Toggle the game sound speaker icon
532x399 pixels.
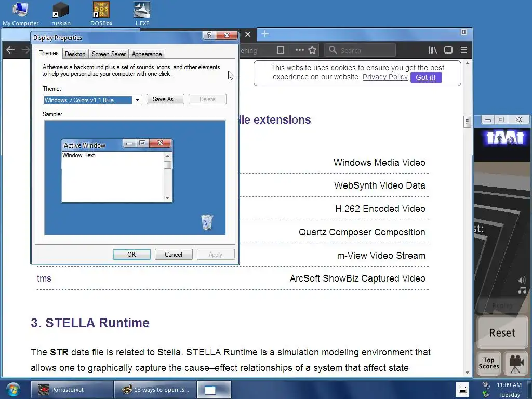click(x=522, y=280)
